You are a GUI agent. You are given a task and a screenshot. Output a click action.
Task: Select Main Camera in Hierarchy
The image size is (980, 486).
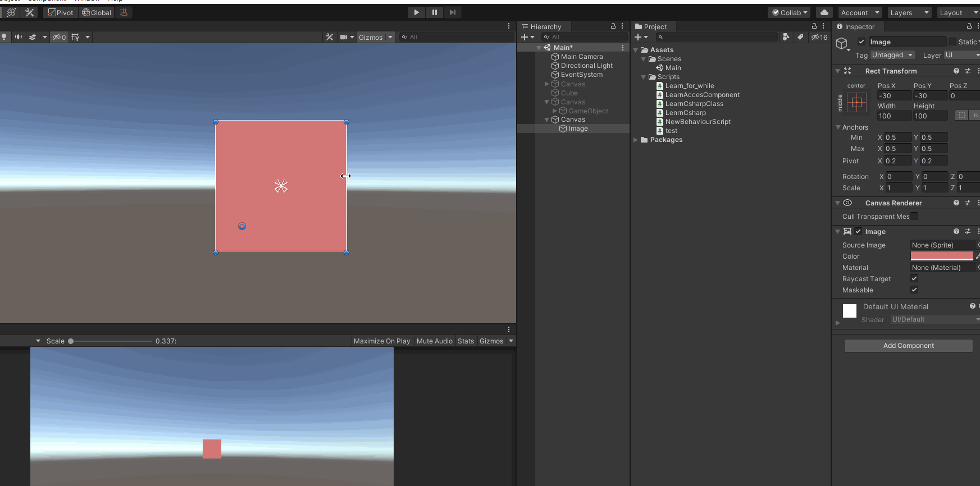[x=581, y=57]
